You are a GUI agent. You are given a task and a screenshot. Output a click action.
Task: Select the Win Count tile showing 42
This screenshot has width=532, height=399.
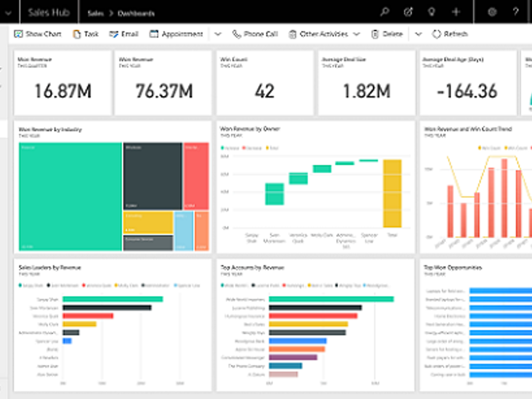265,83
